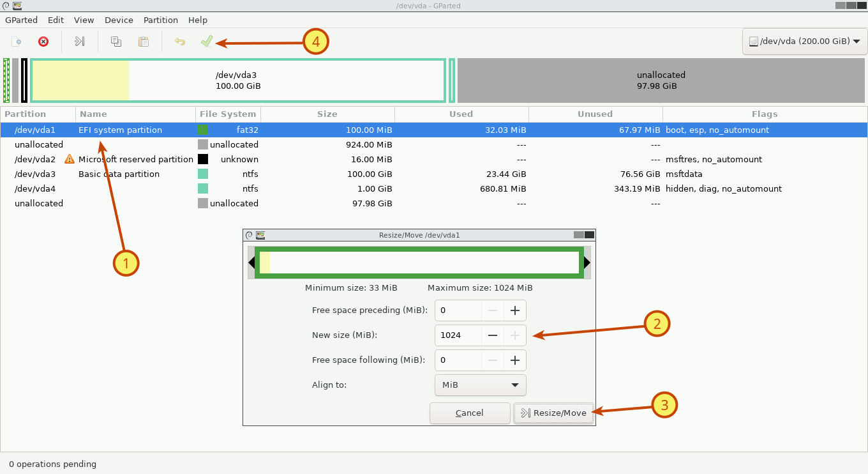Select the /dev/vda4 row
This screenshot has height=474, width=868.
434,188
